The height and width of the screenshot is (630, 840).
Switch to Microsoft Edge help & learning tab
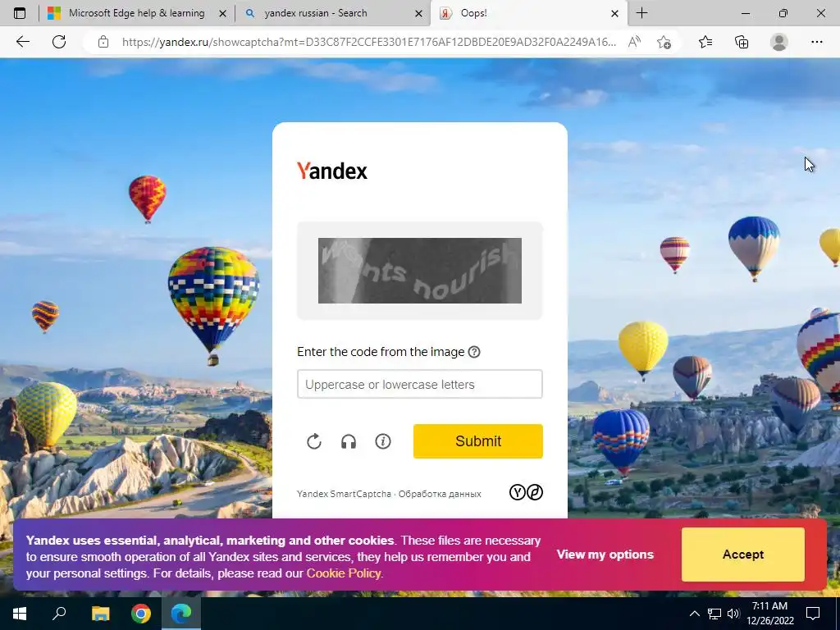coord(137,13)
